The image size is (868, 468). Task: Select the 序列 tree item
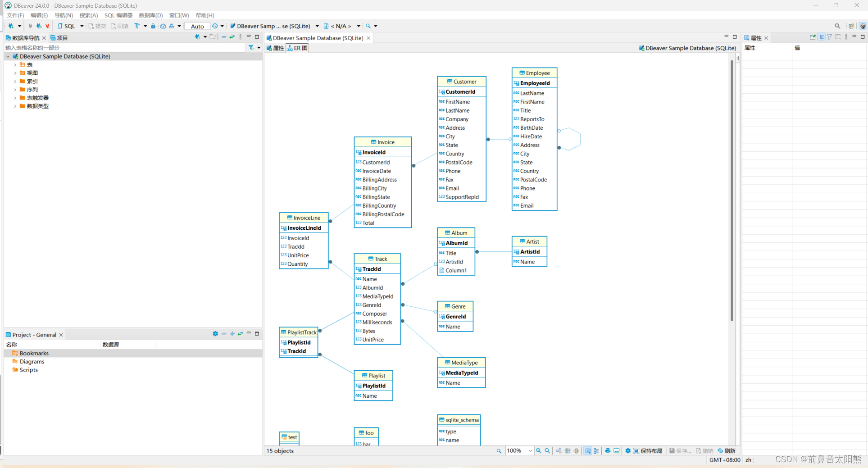click(x=32, y=90)
